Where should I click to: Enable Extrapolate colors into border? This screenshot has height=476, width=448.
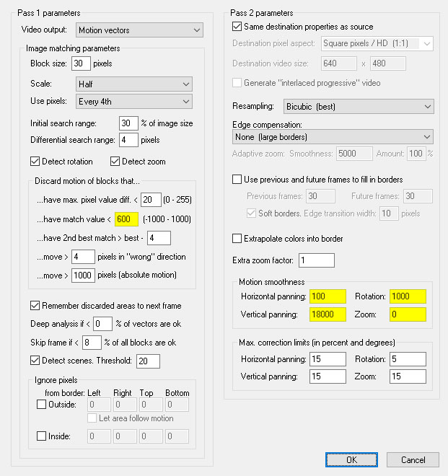[237, 239]
